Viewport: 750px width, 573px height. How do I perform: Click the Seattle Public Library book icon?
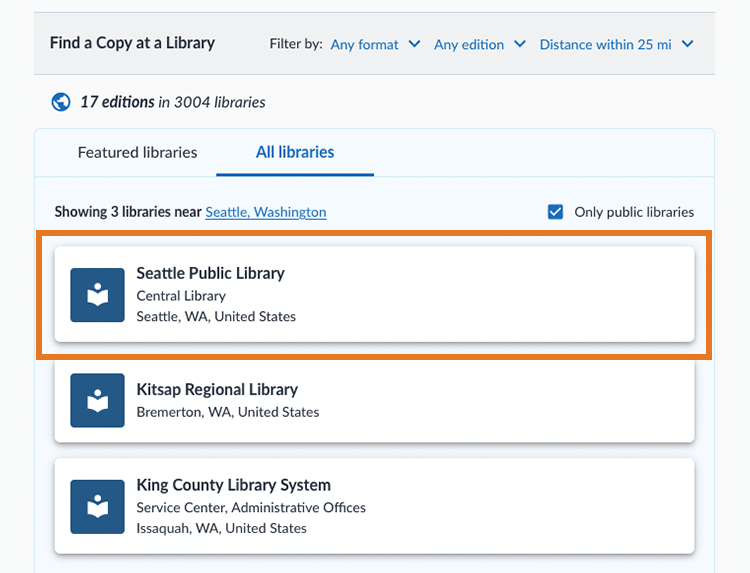click(97, 295)
